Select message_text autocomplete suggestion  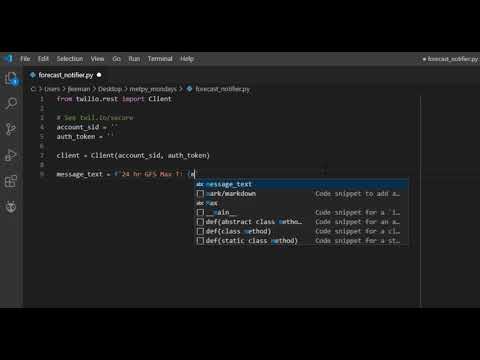pos(301,184)
